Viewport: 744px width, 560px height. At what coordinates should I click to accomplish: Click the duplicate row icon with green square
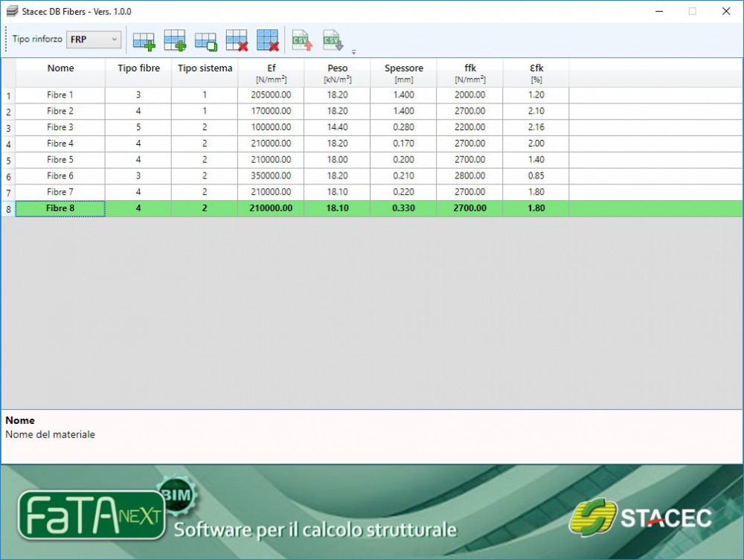[206, 41]
